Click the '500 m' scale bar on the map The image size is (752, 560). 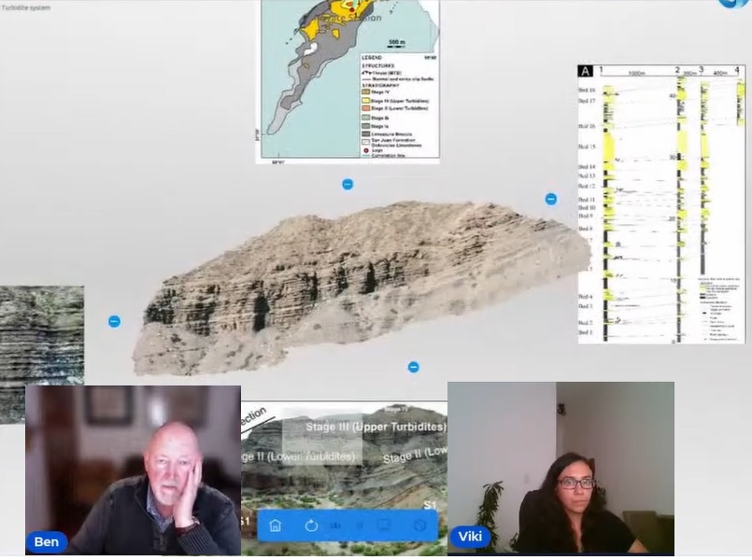click(397, 43)
